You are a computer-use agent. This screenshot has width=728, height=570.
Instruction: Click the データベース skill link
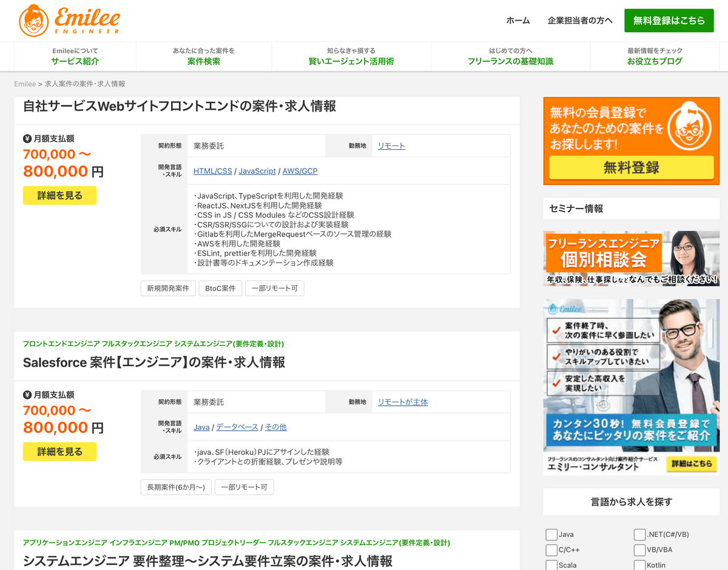[237, 427]
